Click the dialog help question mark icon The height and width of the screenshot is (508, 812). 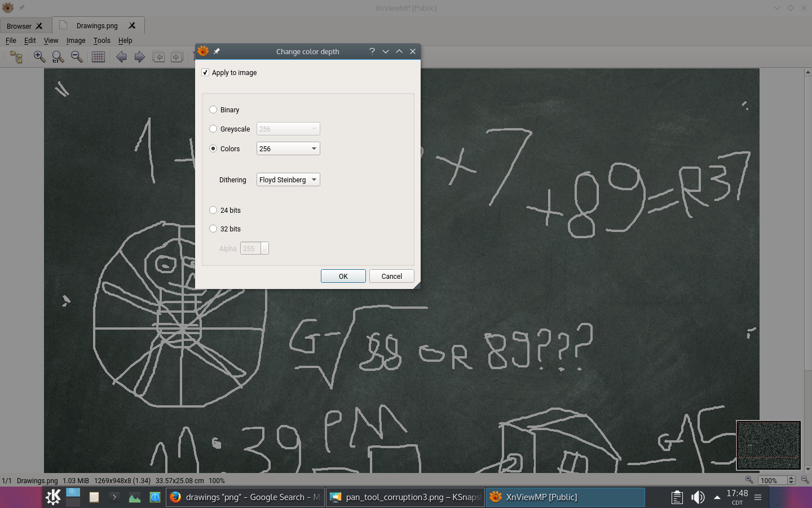(372, 51)
